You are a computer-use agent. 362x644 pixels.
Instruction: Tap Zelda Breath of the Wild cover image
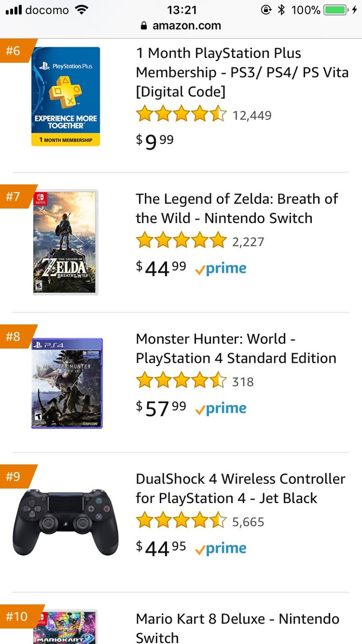(65, 242)
